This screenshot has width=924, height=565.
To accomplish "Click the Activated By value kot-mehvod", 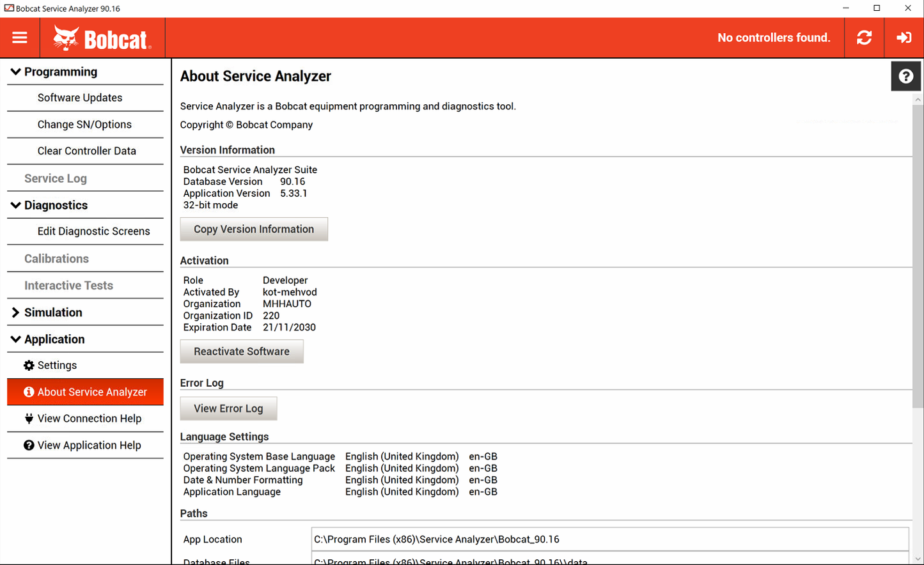I will click(290, 292).
